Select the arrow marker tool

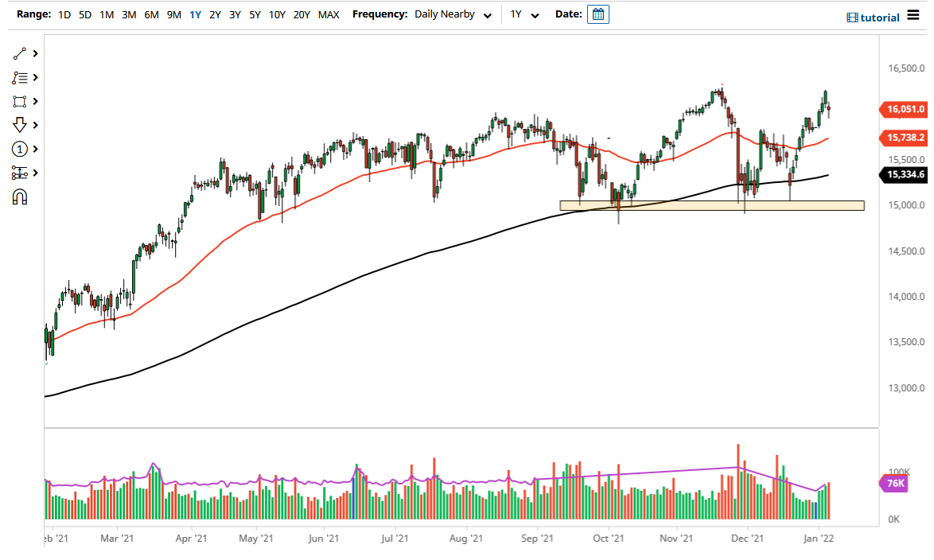tap(19, 125)
